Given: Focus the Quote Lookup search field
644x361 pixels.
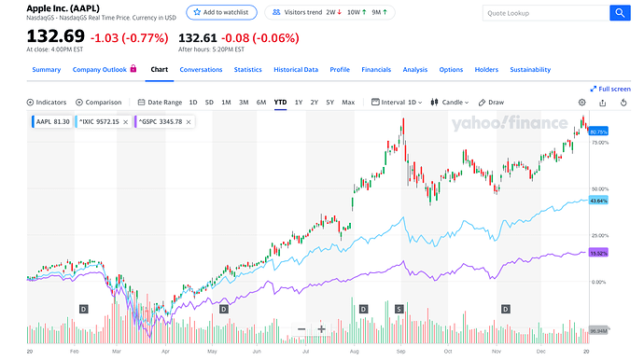Looking at the screenshot, I should point(546,13).
